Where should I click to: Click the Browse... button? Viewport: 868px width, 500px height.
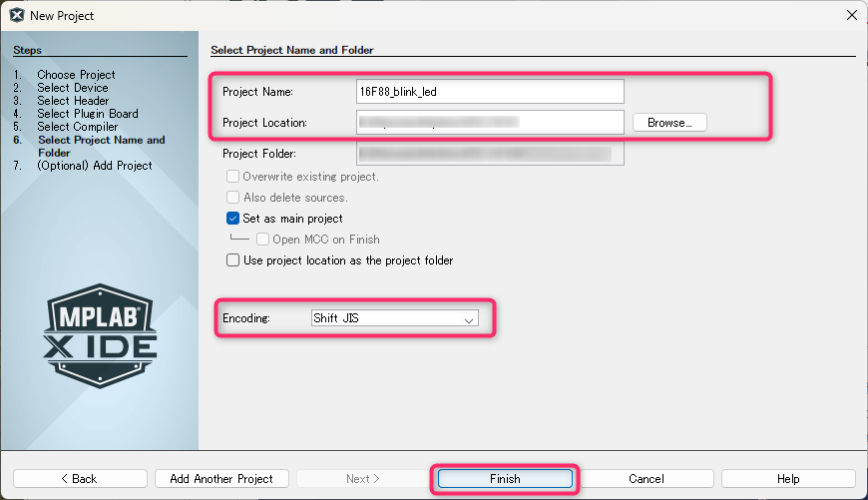669,123
